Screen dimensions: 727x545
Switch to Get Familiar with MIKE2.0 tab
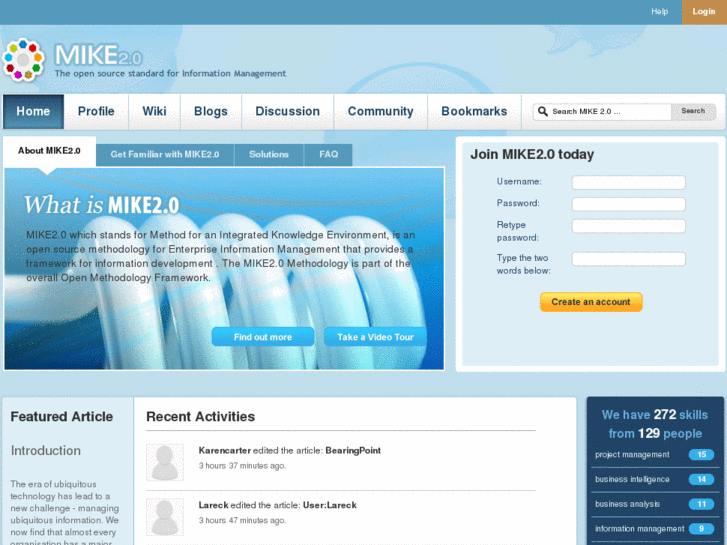(x=165, y=155)
